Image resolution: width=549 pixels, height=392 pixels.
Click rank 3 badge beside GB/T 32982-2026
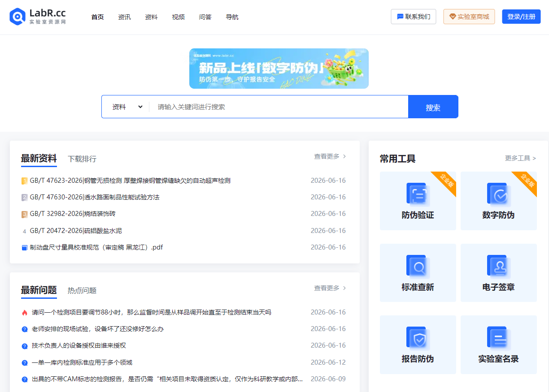24,214
